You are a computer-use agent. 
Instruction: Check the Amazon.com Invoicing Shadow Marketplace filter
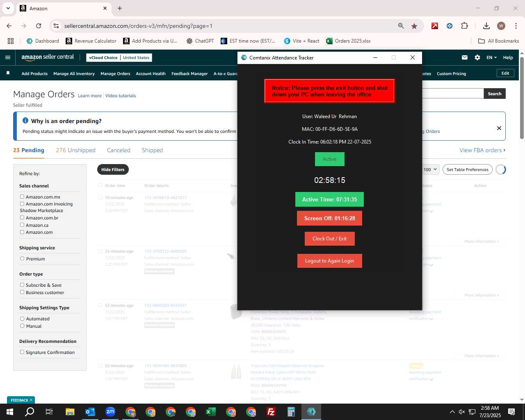coord(22,203)
